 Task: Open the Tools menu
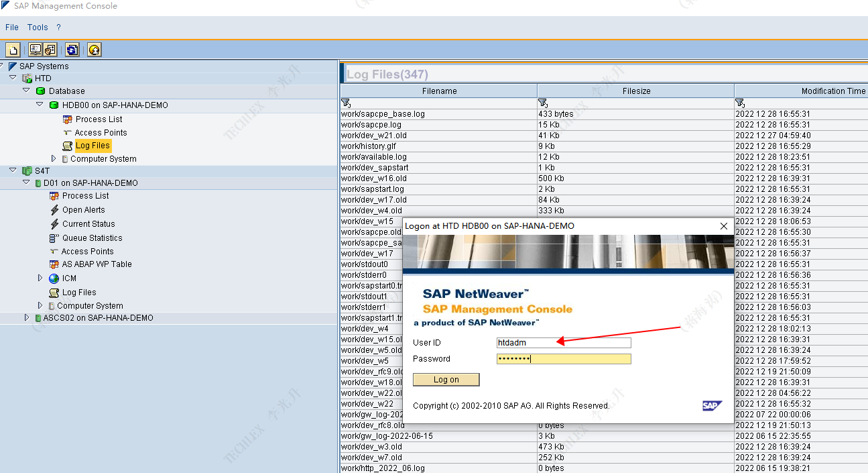coord(38,28)
